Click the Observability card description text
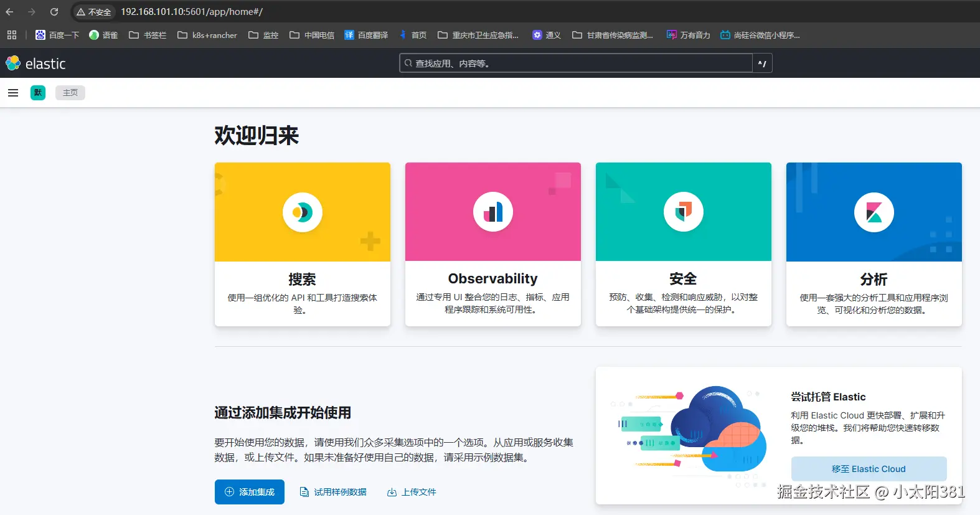This screenshot has width=980, height=515. pos(493,303)
